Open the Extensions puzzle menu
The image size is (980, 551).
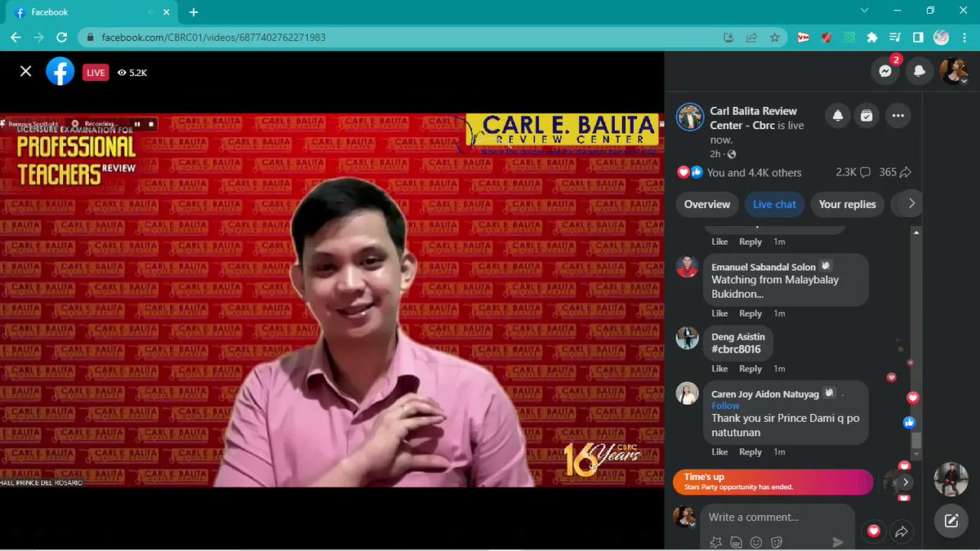[x=872, y=38]
